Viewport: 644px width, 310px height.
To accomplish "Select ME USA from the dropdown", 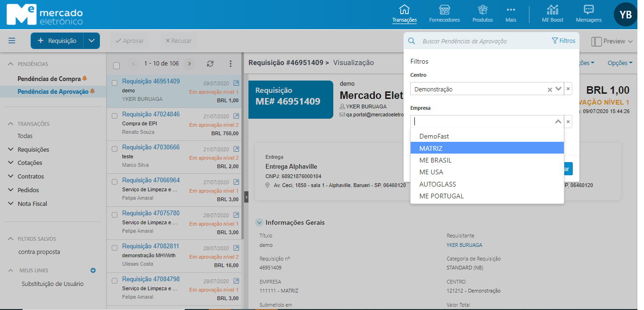I will pos(487,172).
